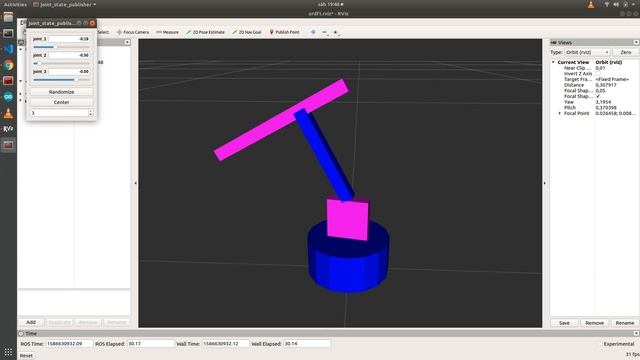
Task: Click the VLC tray icon in top bar
Action: pos(591,4)
